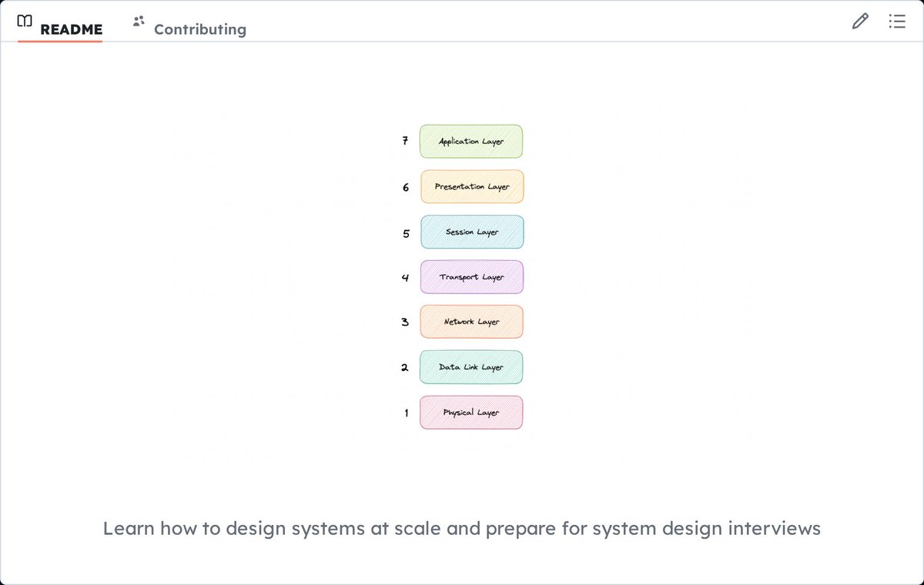Screen dimensions: 924x585
Task: Open the Contributing tab
Action: (189, 29)
